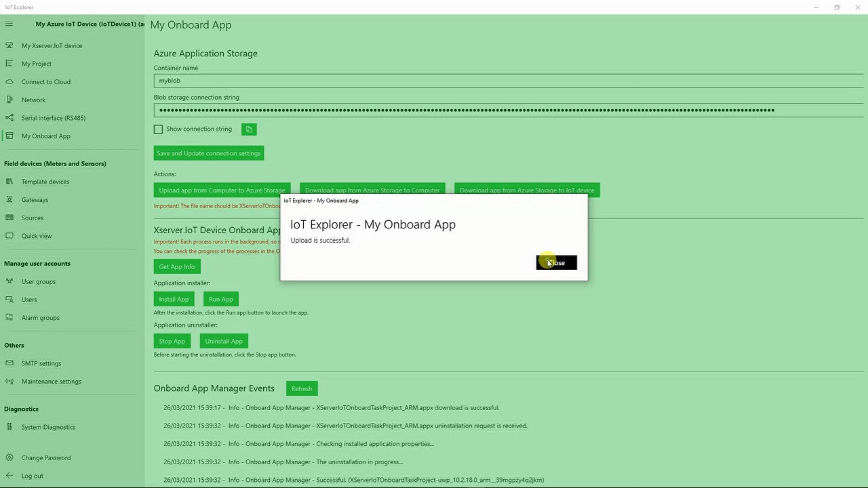Open Gateways menu entry
This screenshot has width=868, height=488.
pyautogui.click(x=35, y=199)
